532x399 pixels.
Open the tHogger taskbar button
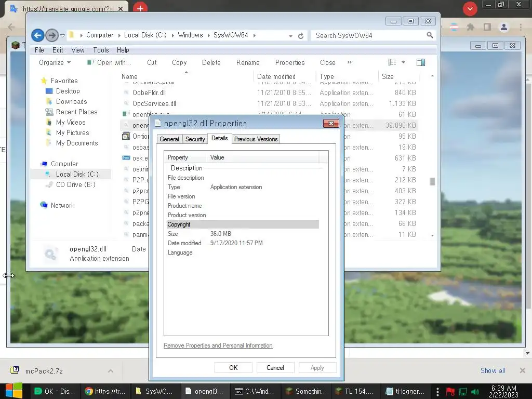pos(405,391)
